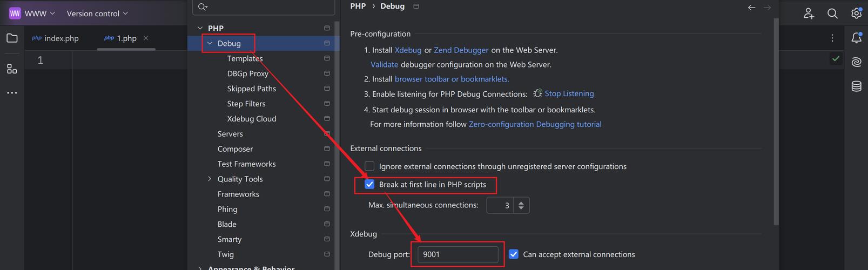Screen dimensions: 868x270
Task: Open the Version control dropdown
Action: click(x=97, y=13)
